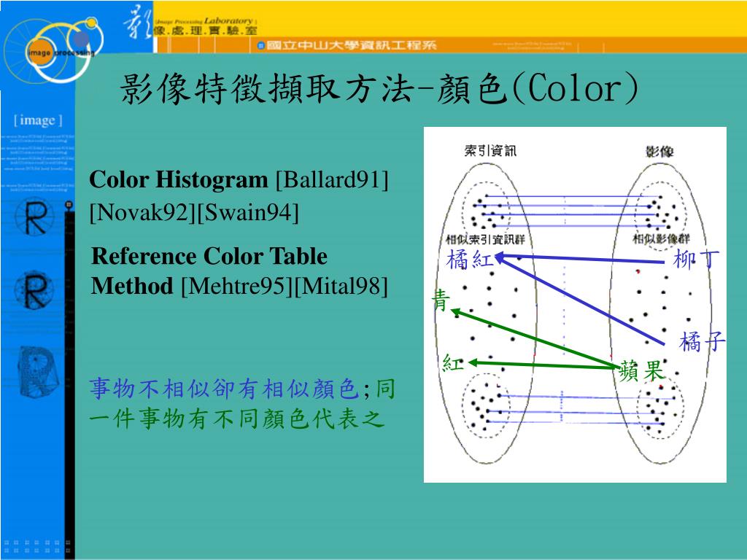Click "Color Histogram" bold heading
Image resolution: width=747 pixels, height=560 pixels.
179,179
